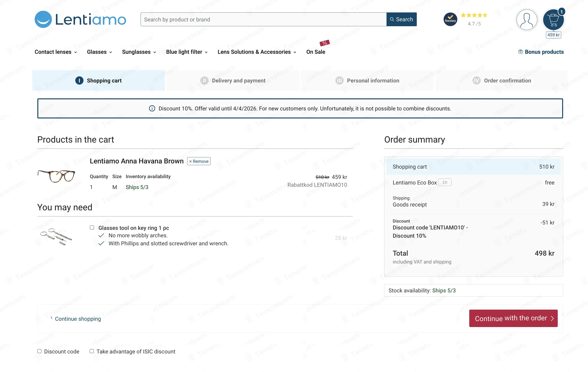
Task: Click the step II circle icon
Action: pos(204,81)
